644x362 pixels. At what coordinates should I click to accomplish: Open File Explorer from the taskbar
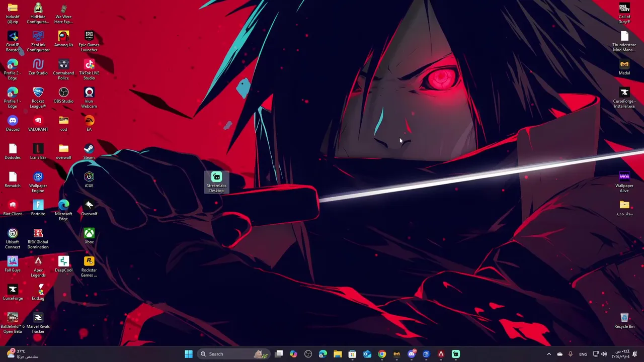coord(338,354)
